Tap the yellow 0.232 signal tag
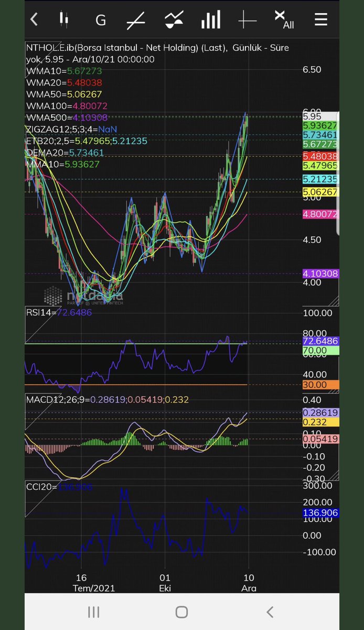This screenshot has width=364, height=630. (320, 422)
